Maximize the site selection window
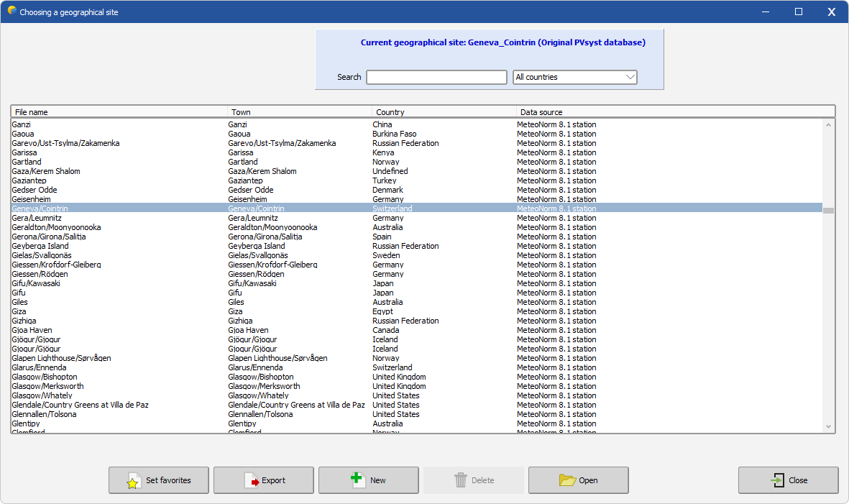This screenshot has width=849, height=504. 799,12
